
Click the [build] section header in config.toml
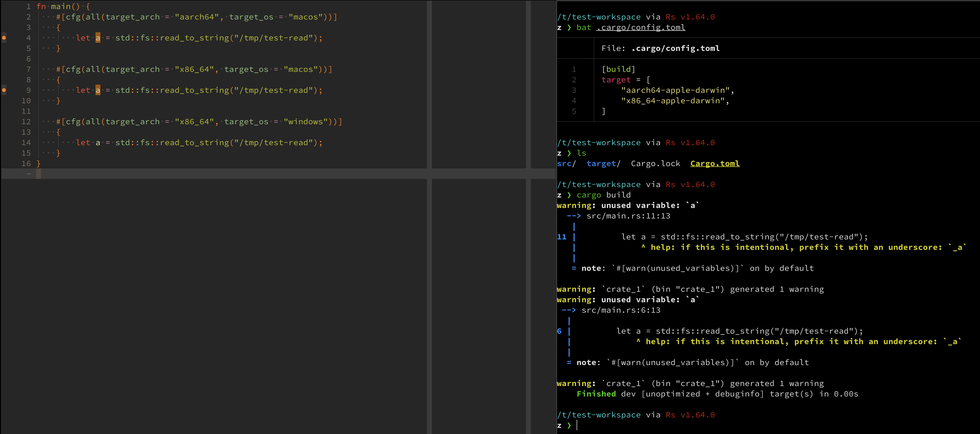pos(619,69)
